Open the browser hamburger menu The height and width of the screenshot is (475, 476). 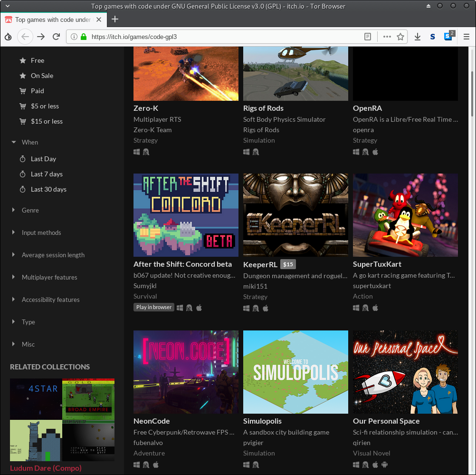tap(466, 37)
